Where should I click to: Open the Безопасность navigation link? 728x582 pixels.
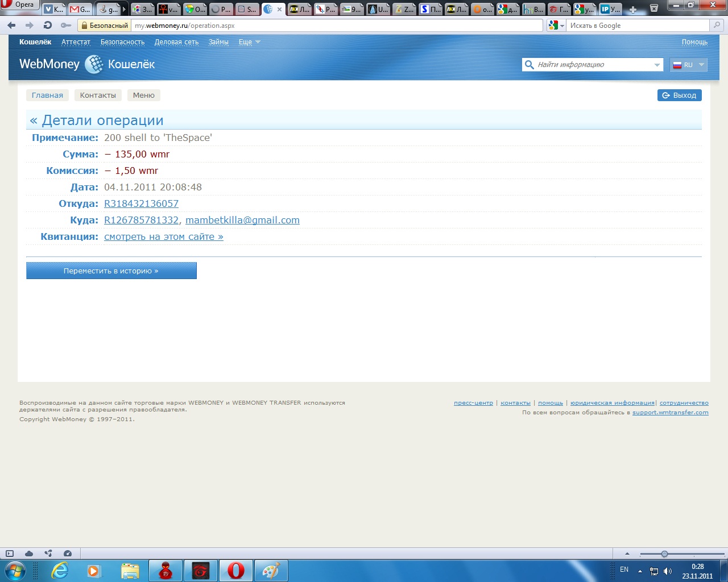click(x=122, y=42)
